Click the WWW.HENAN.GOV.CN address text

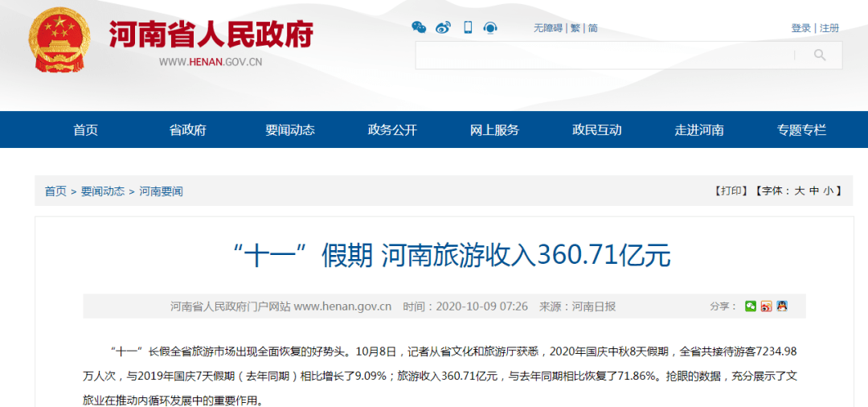pos(211,62)
